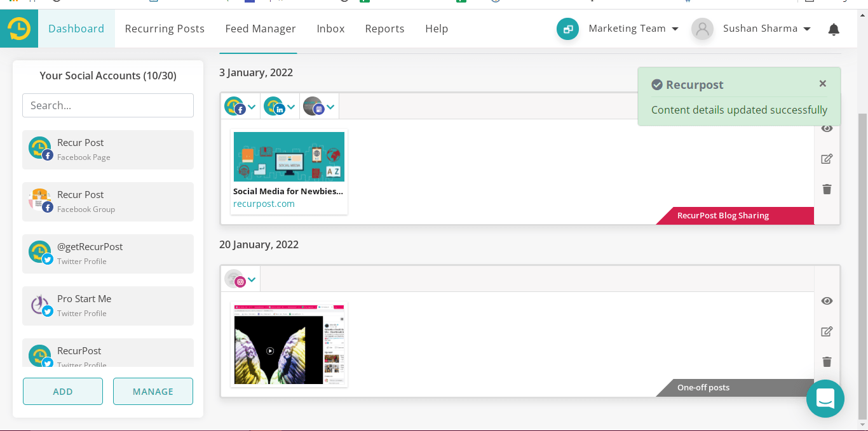Preview the 20 January post with eye icon
The image size is (868, 431).
click(x=827, y=301)
